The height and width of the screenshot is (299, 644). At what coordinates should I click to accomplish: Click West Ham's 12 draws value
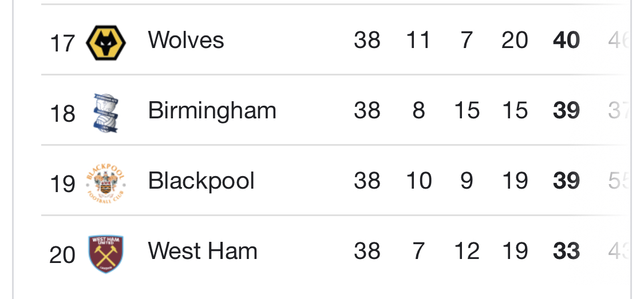point(466,252)
